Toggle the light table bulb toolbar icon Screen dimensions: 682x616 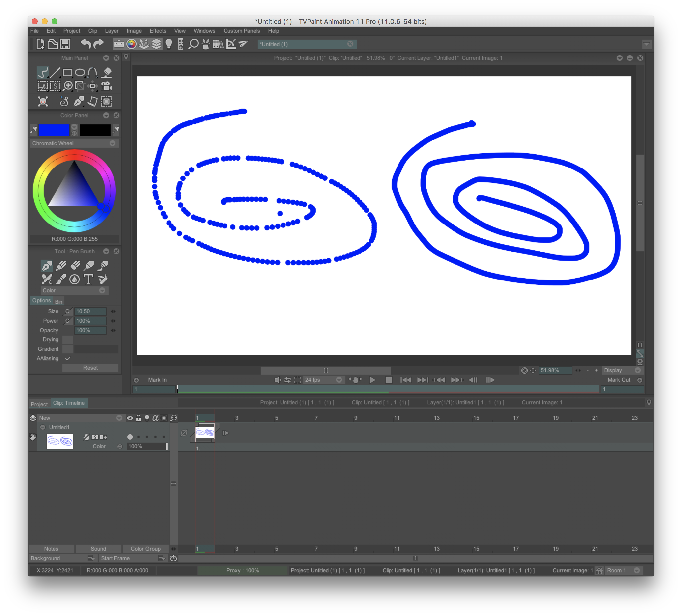point(169,44)
